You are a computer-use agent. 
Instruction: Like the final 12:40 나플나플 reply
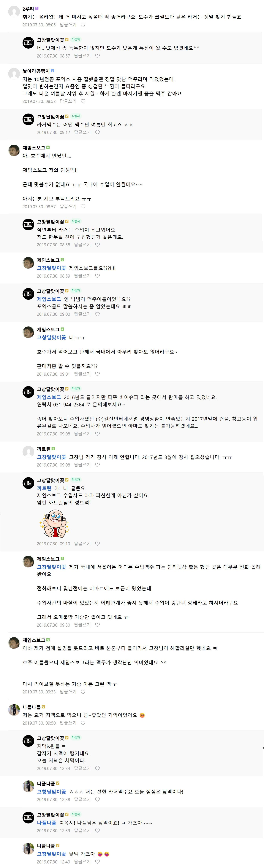coord(97,862)
